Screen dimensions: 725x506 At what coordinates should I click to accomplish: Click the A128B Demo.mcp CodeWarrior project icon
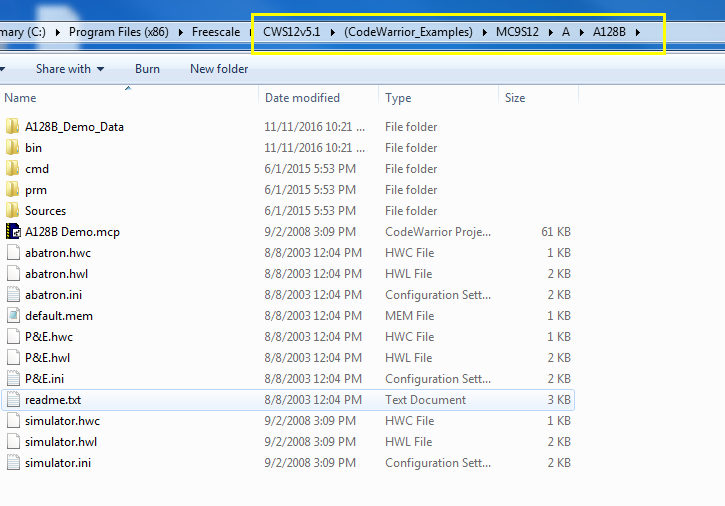pos(13,231)
